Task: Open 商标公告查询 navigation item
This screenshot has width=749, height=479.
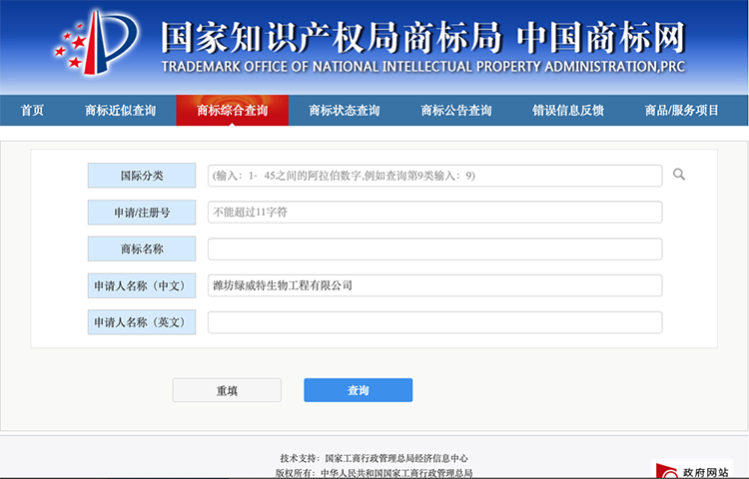Action: [456, 110]
